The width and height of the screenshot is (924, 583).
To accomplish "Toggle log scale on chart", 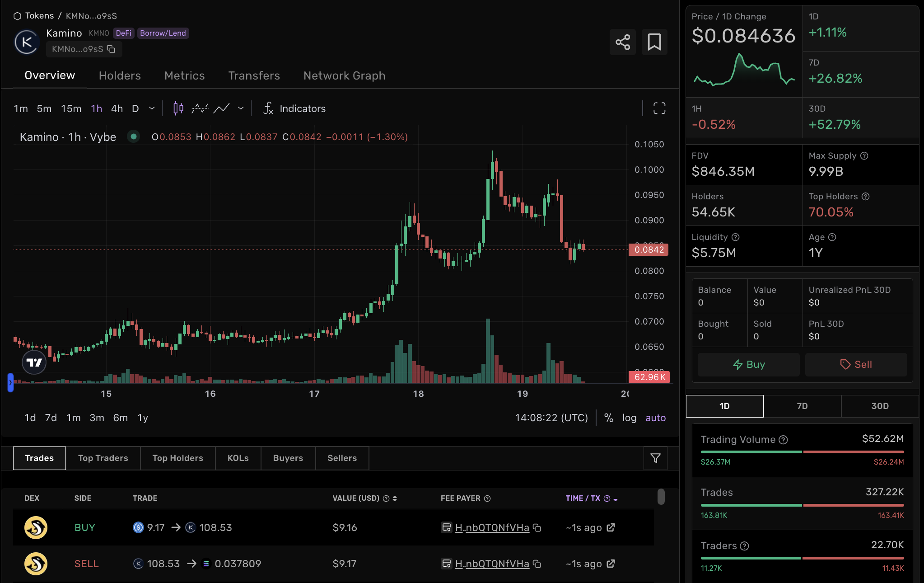I will (629, 418).
